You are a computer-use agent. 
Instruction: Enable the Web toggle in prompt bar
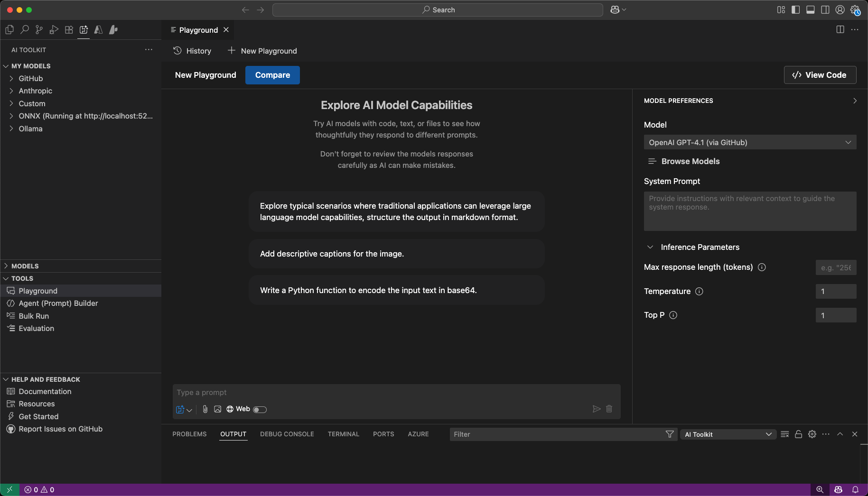[x=259, y=409]
